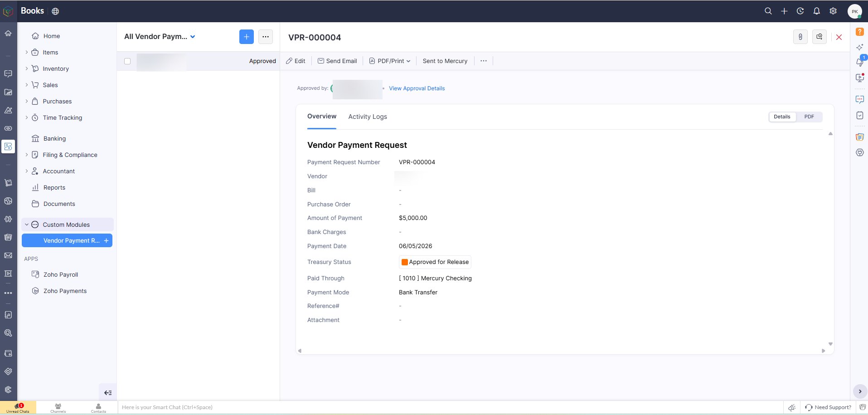
Task: Click the Approved status in list row
Action: [262, 61]
